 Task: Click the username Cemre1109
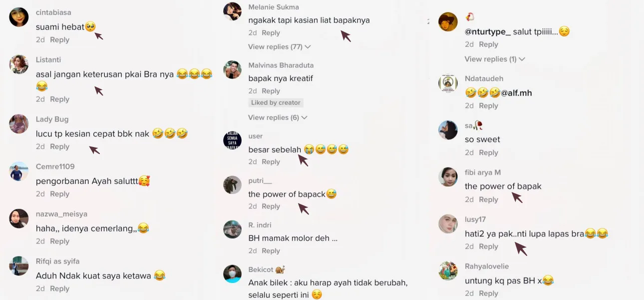click(55, 166)
